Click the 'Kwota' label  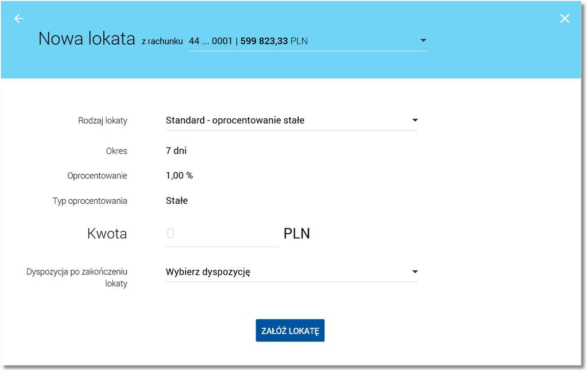coord(107,234)
